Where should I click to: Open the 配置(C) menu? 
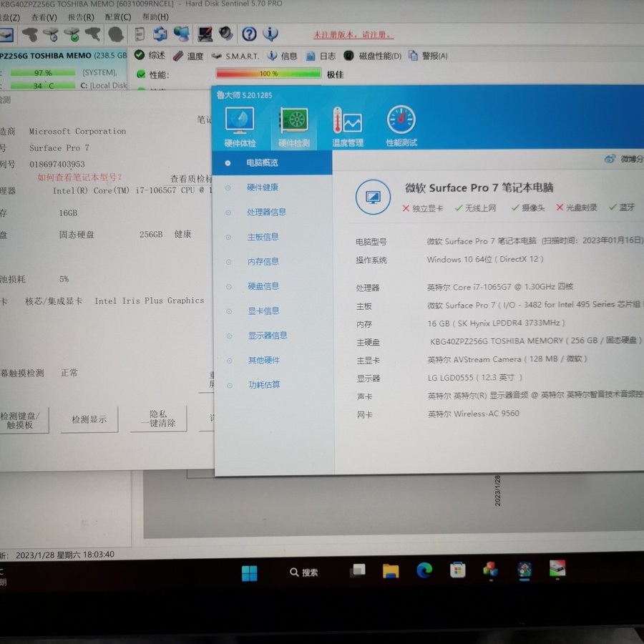pos(118,17)
